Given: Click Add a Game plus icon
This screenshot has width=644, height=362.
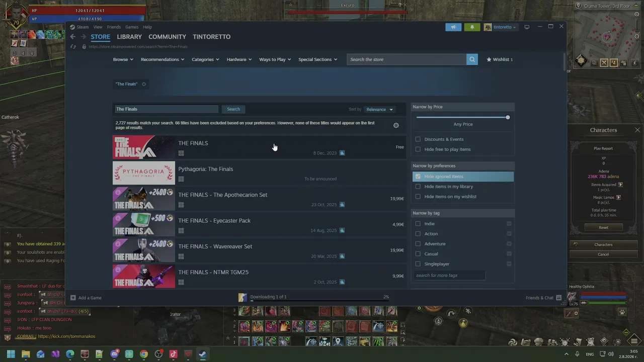Looking at the screenshot, I should point(73,298).
